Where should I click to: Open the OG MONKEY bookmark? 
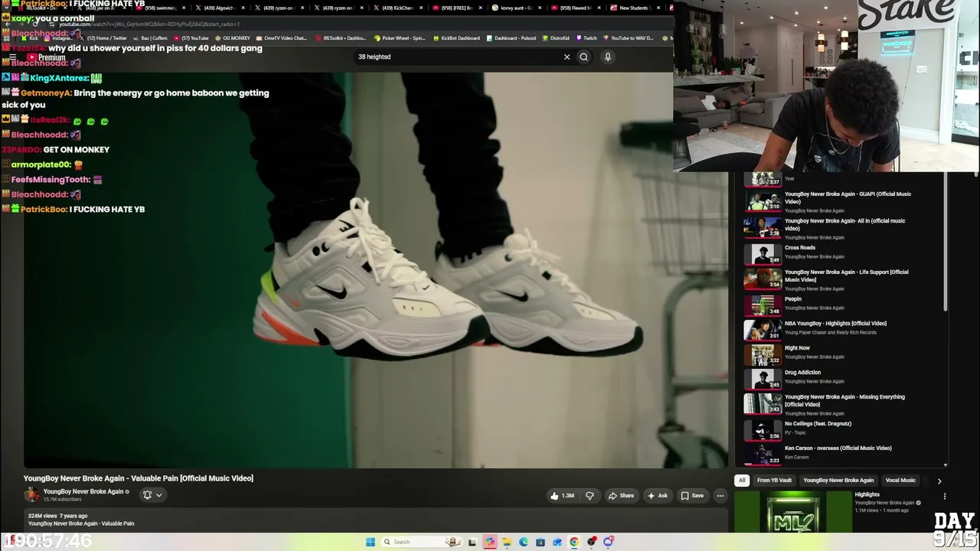click(x=233, y=38)
